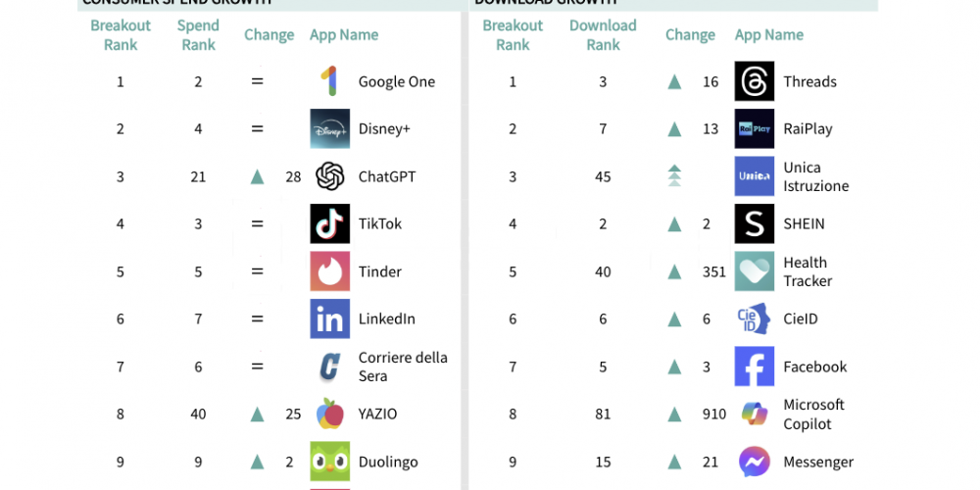Click the up arrow beside ChatGPT's change value

point(257,176)
